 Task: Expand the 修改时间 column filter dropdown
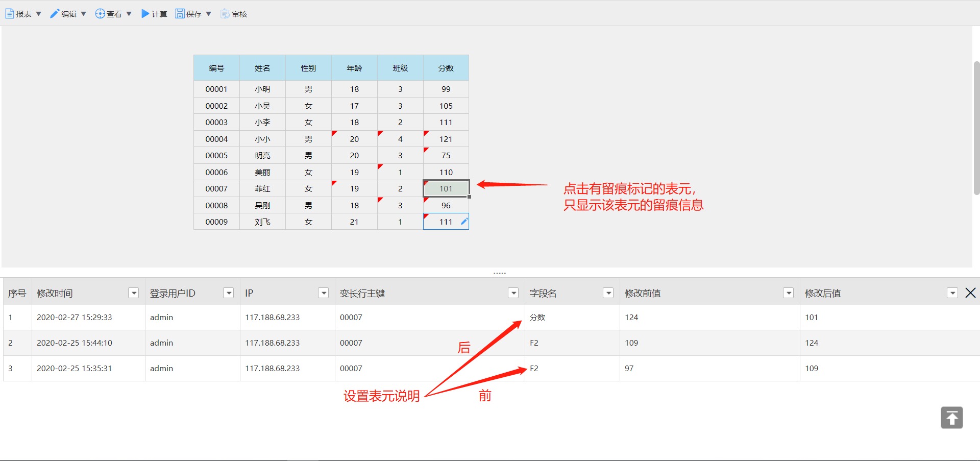pos(134,293)
